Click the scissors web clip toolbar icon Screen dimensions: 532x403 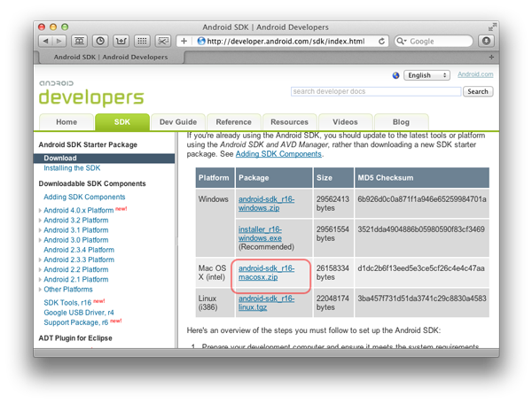pos(163,41)
